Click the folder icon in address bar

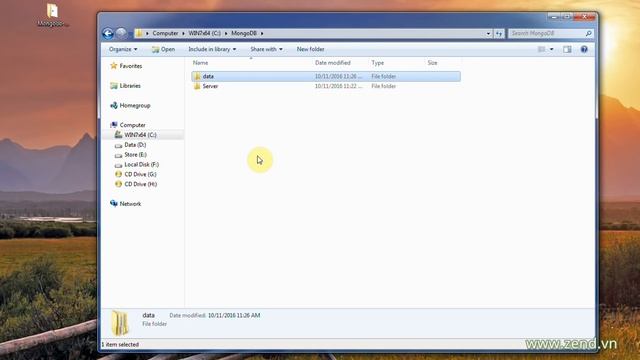139,33
